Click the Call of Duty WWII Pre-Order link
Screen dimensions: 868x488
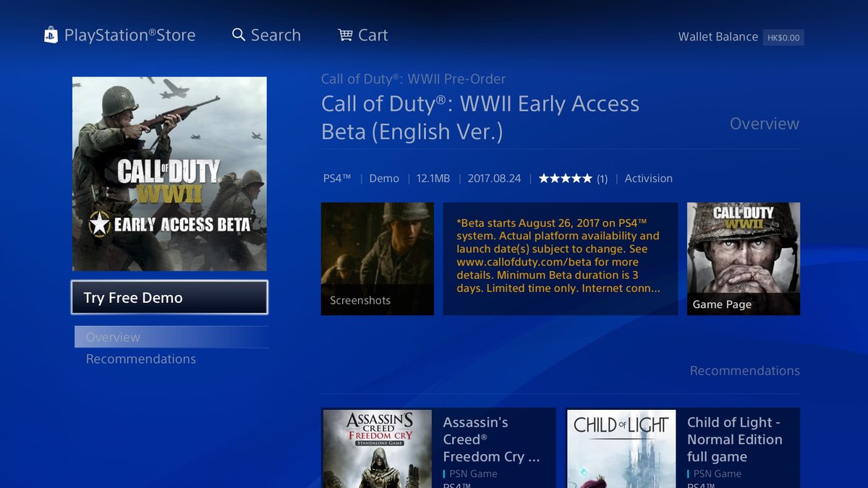[x=414, y=79]
